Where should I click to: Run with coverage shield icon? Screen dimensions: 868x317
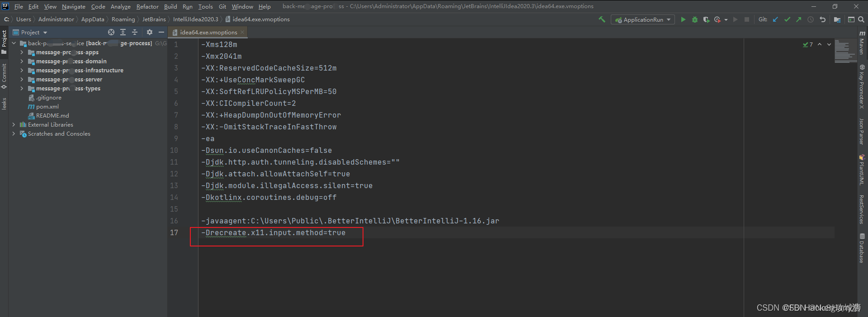coord(706,19)
